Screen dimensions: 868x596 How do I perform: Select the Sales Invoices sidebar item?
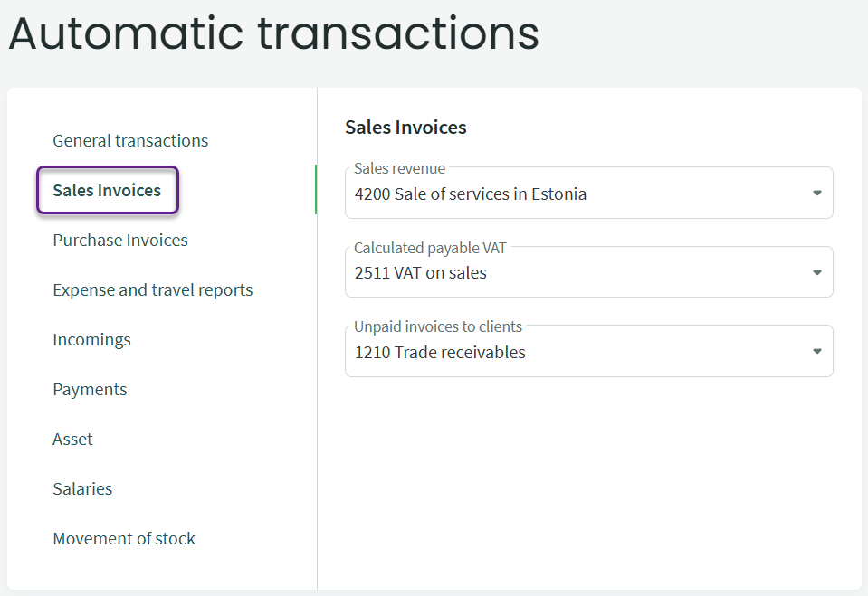[x=107, y=190]
